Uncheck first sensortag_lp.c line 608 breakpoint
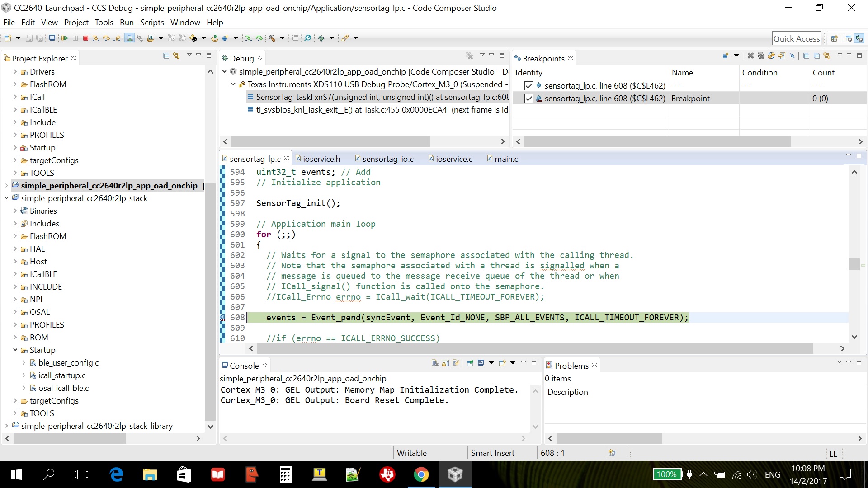Screen dimensions: 868x488 pyautogui.click(x=528, y=86)
